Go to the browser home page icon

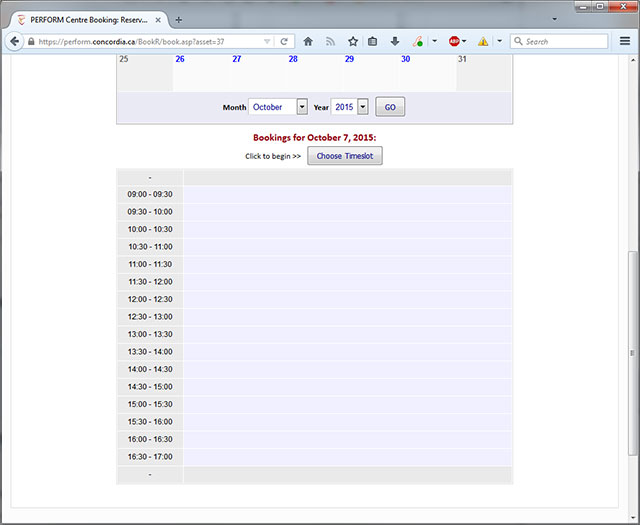tap(308, 42)
